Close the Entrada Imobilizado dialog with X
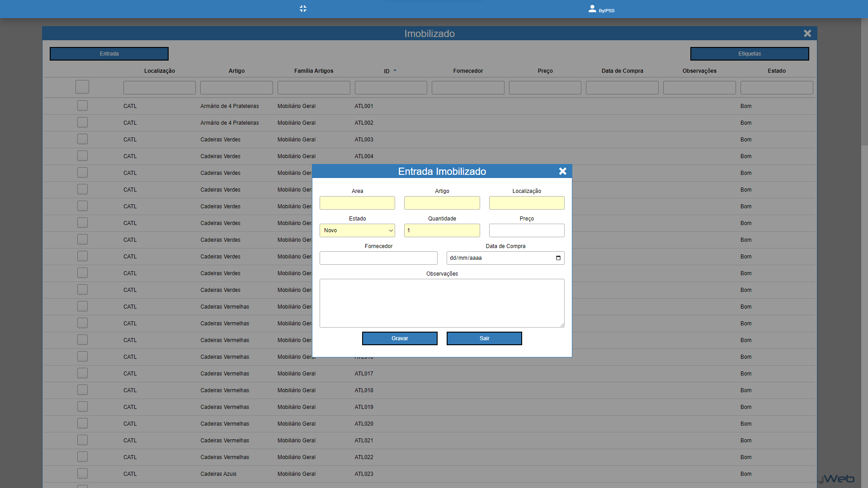Viewport: 868px width, 488px height. point(562,171)
